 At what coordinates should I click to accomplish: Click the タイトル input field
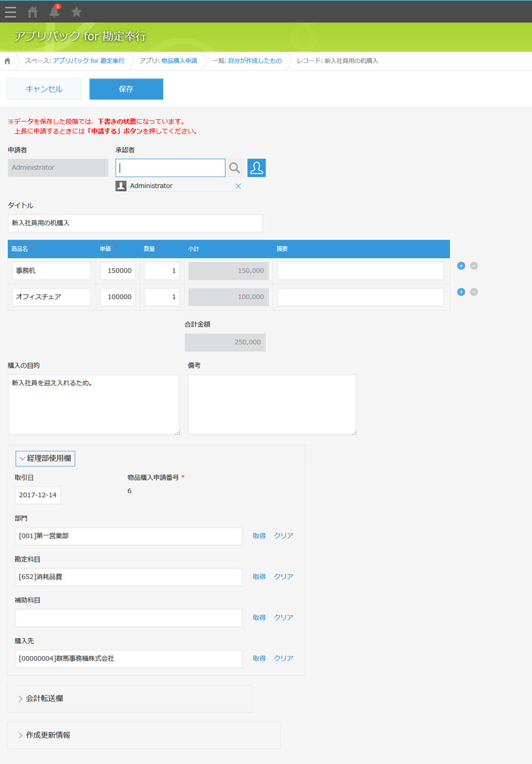[135, 223]
